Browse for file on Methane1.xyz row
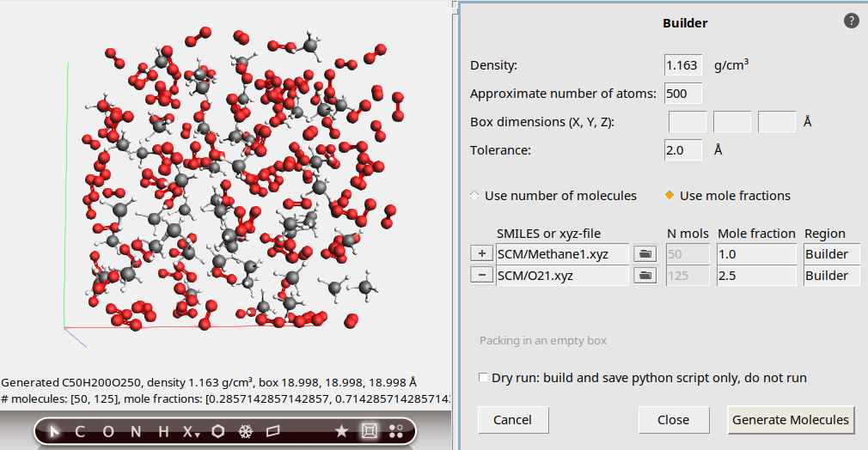The image size is (868, 450). point(644,254)
